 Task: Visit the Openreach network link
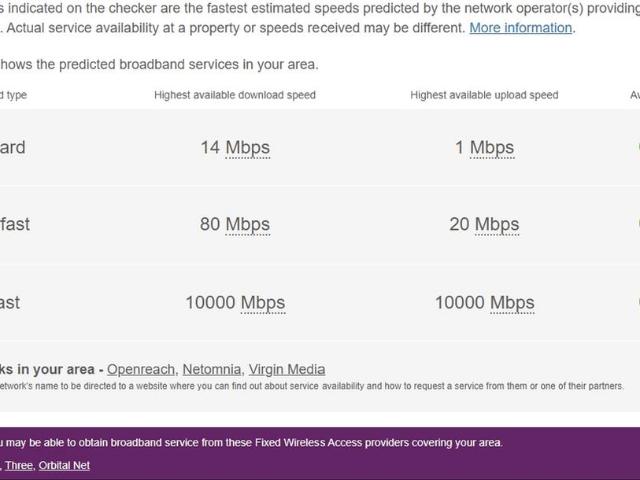click(x=141, y=369)
